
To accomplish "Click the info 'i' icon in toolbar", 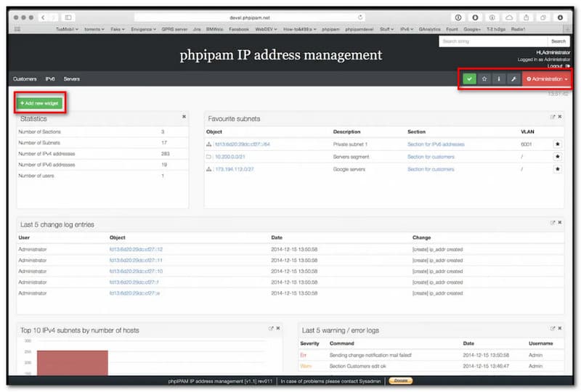I will (498, 78).
